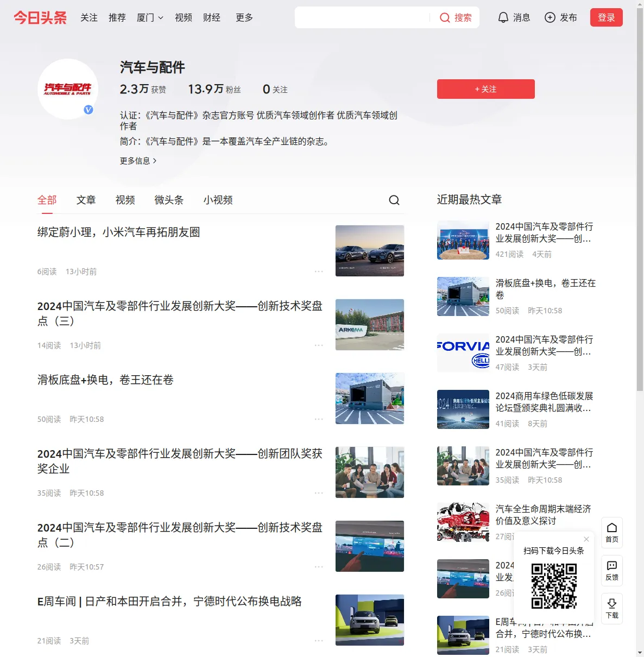Image resolution: width=644 pixels, height=657 pixels.
Task: Click in the top search input field
Action: [362, 17]
